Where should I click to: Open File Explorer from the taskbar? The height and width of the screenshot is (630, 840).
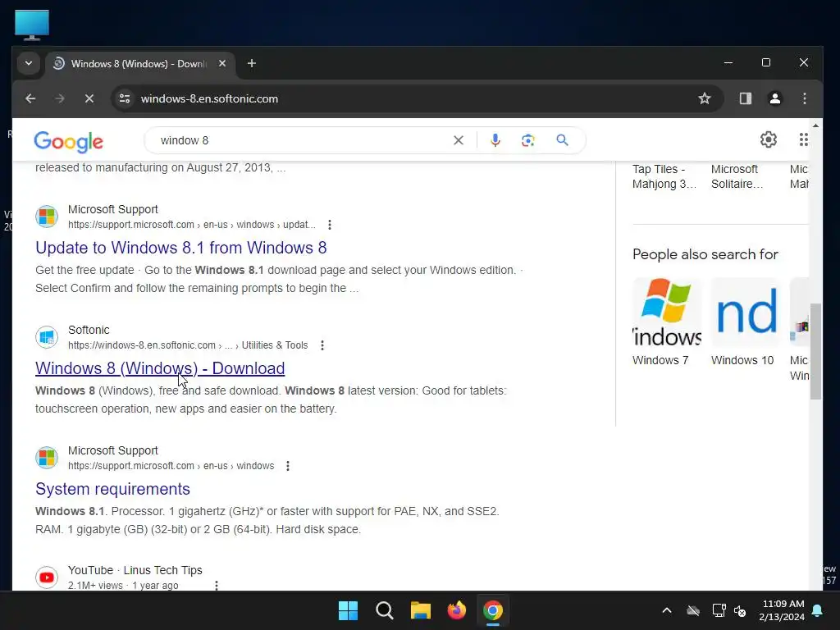(421, 610)
